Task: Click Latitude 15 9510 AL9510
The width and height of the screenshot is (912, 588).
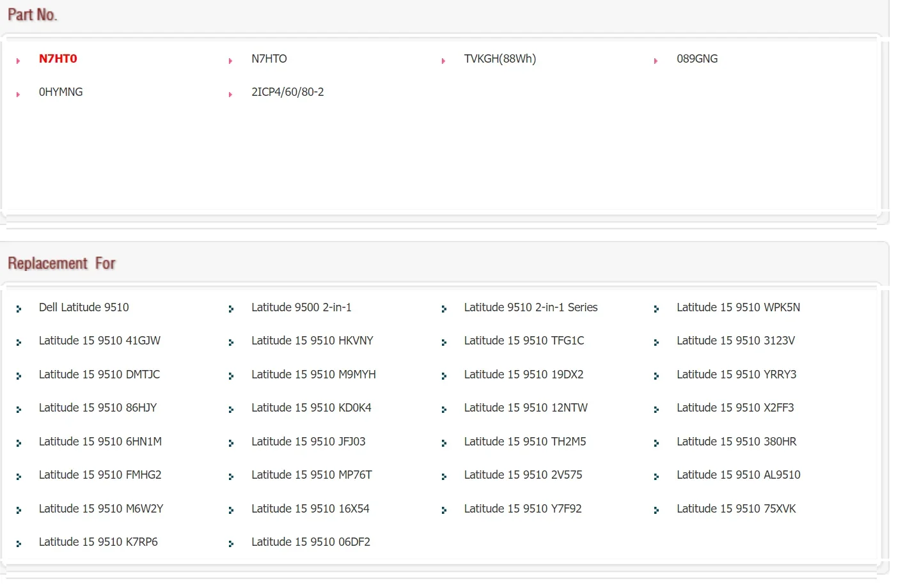Action: [739, 475]
